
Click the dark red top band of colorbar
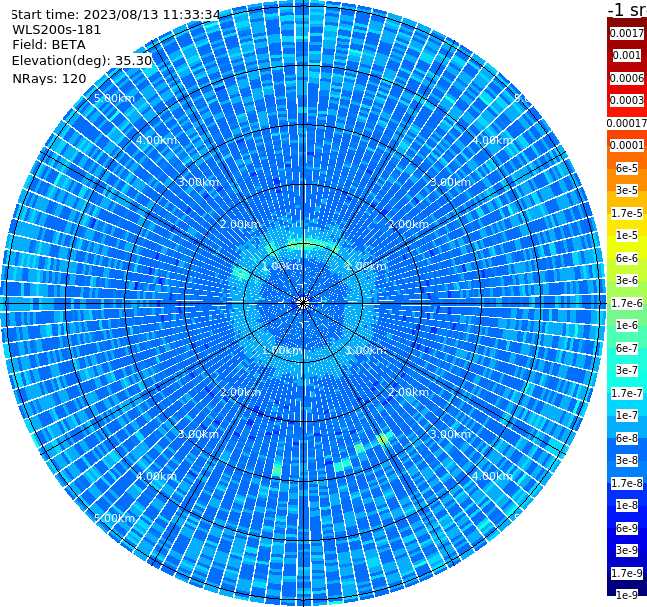tap(627, 22)
